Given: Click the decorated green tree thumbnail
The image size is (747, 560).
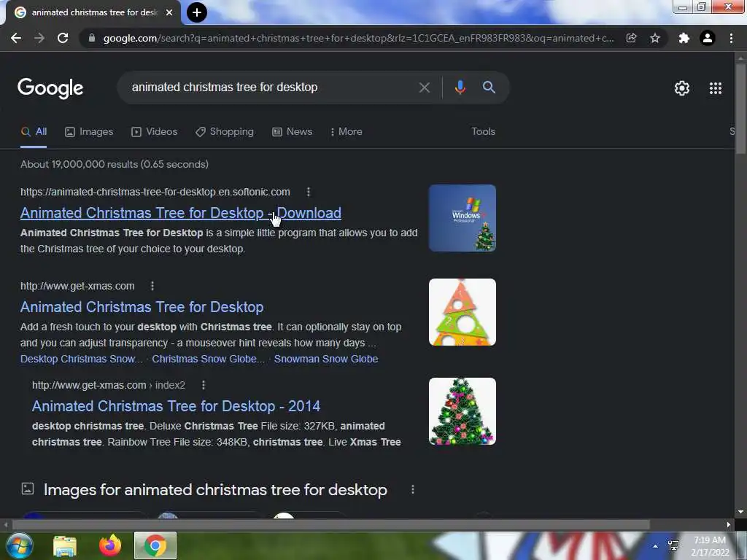Looking at the screenshot, I should (x=462, y=411).
